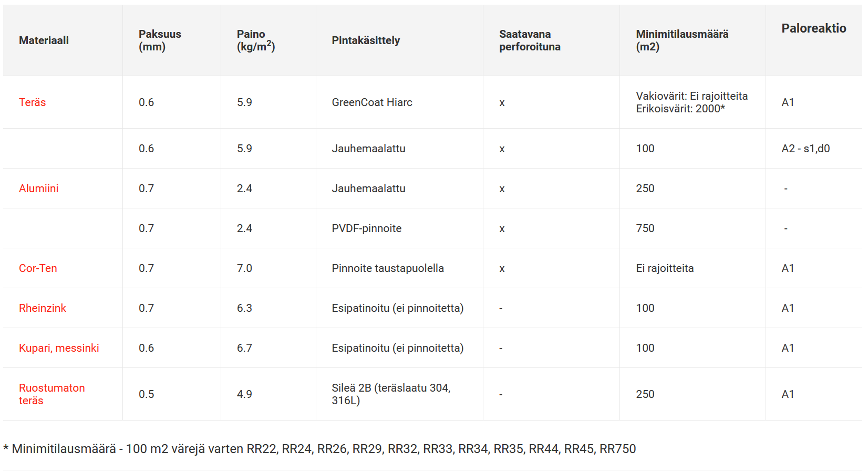Screen dimensions: 868x473
Task: Open the Teräs material link
Action: coord(32,102)
